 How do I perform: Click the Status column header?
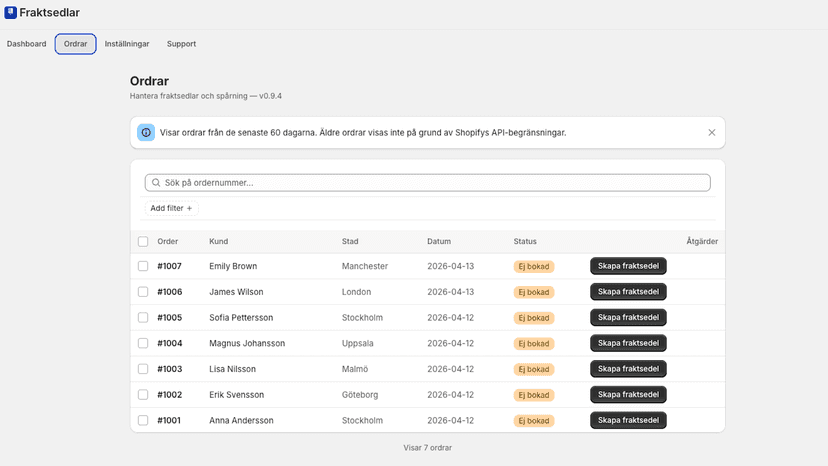[525, 241]
